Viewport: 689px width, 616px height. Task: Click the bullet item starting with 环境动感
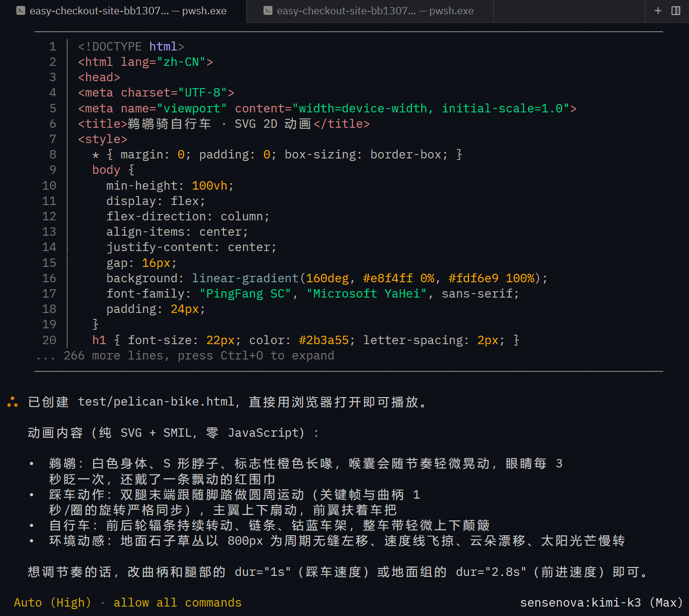coord(337,541)
